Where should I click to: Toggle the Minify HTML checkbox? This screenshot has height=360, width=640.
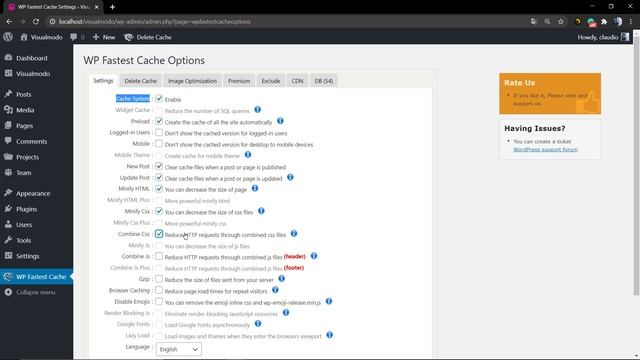point(159,189)
